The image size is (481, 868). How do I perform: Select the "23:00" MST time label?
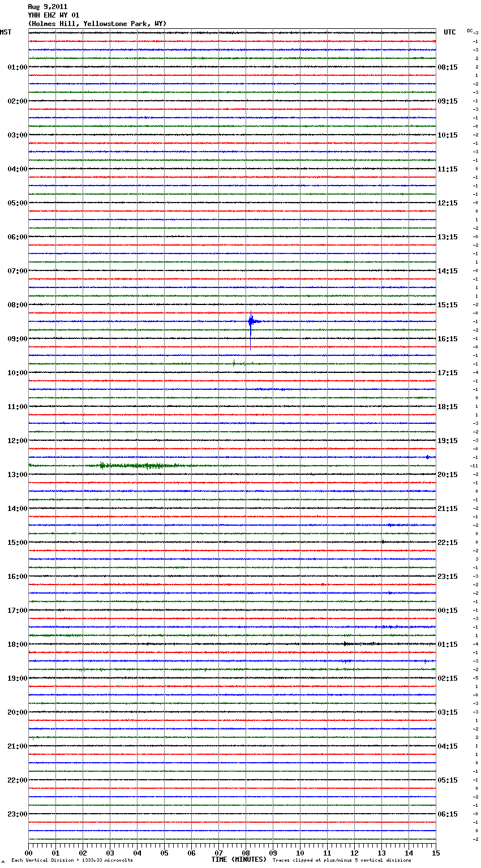click(18, 814)
